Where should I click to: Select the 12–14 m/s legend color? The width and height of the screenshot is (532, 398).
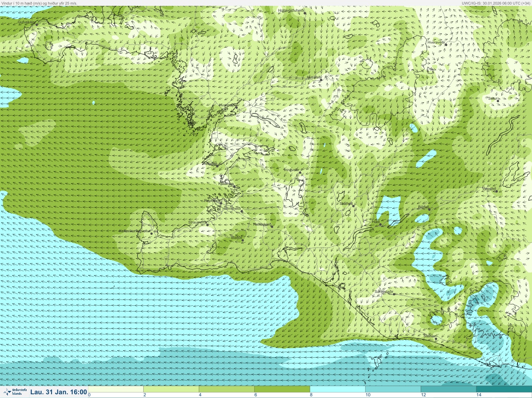tap(448, 389)
